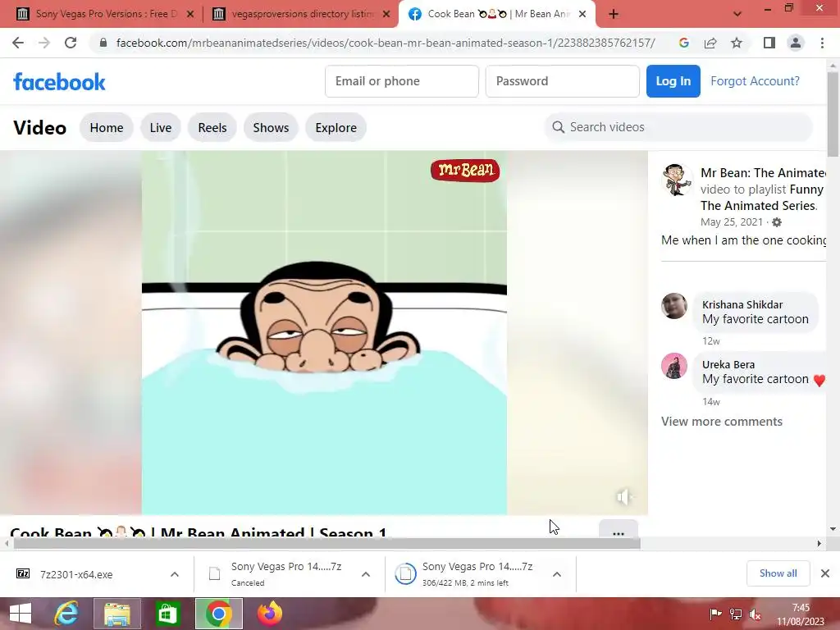
Task: Open the search tabs chevron
Action: pos(737,15)
